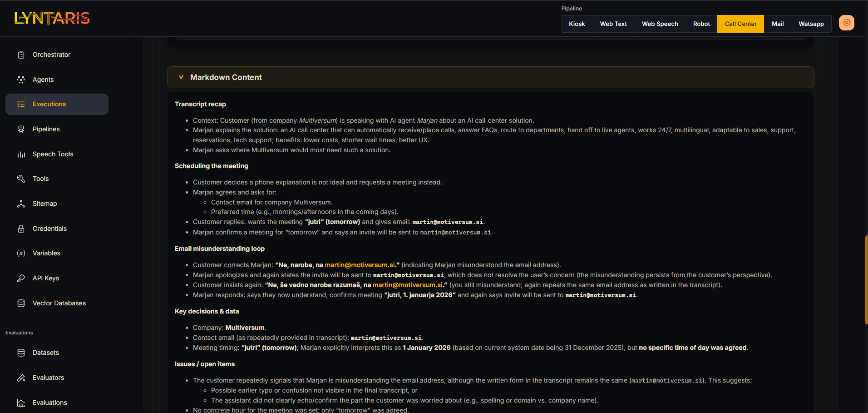This screenshot has height=413, width=868.
Task: Click the Speech Tools bars icon
Action: (21, 154)
